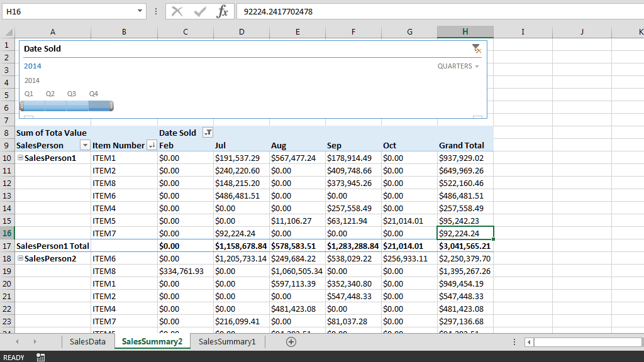Image resolution: width=644 pixels, height=362 pixels.
Task: Expand the Name Box dropdown arrow
Action: pos(140,11)
